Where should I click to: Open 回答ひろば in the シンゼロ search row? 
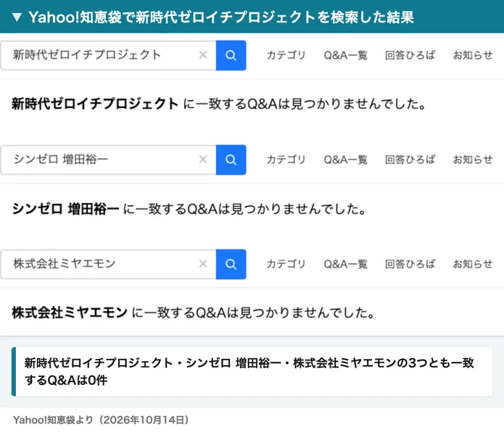[x=410, y=159]
